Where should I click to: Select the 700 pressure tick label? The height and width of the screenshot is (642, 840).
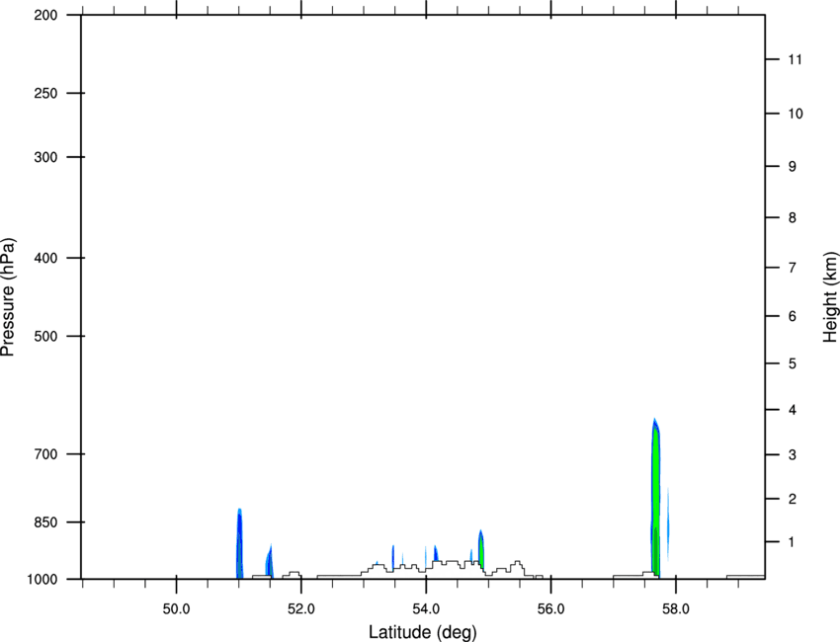(x=45, y=453)
